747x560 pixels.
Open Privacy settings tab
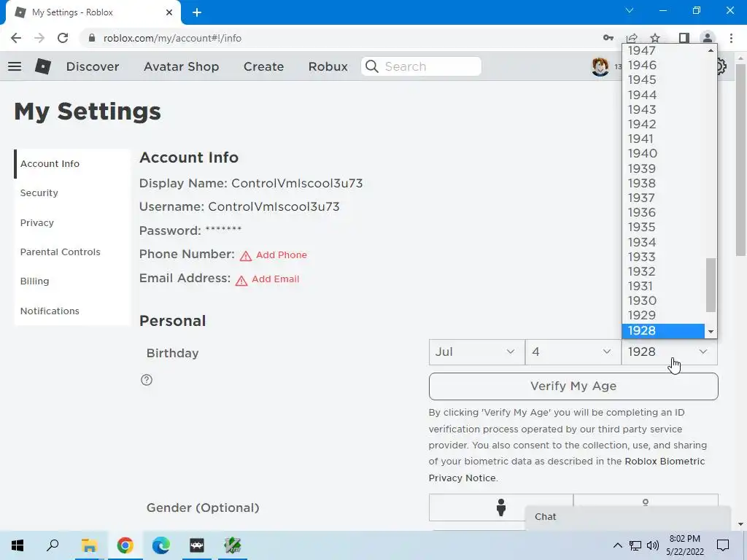coord(72,223)
